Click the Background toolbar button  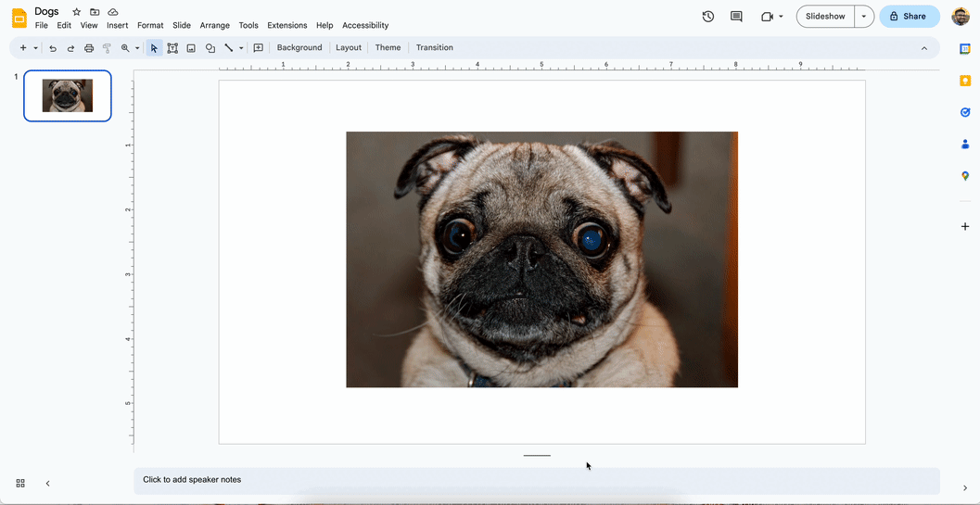(299, 47)
